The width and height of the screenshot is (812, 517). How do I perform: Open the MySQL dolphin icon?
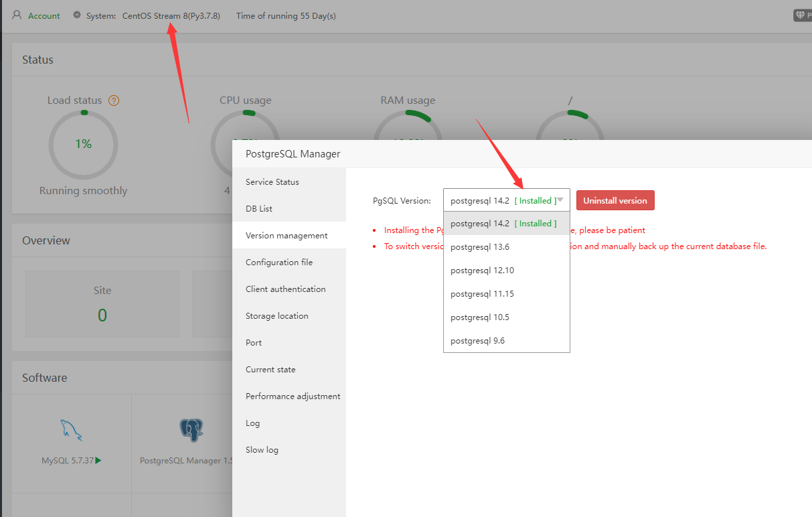pyautogui.click(x=71, y=430)
